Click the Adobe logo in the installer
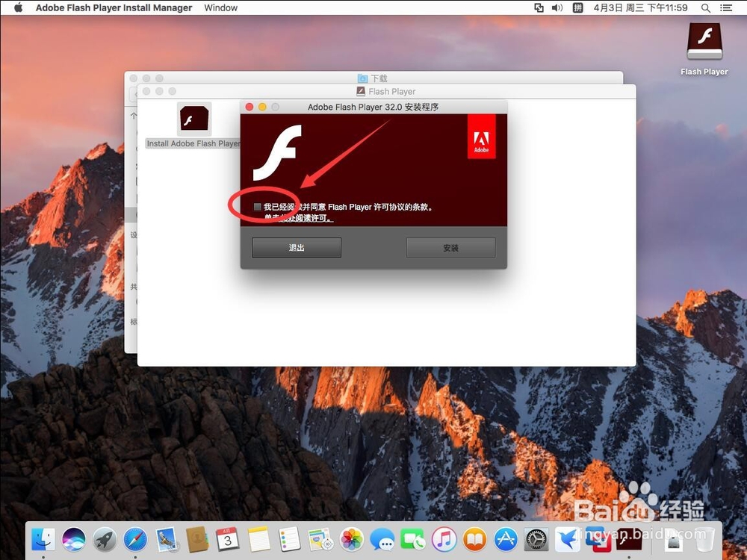Viewport: 747px width, 560px height. 481,136
